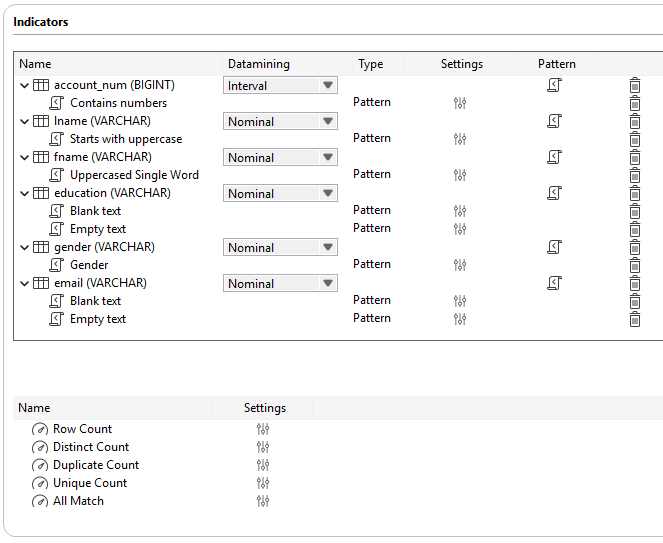The image size is (663, 543).
Task: Delete the Starts with uppercase pattern
Action: point(635,139)
